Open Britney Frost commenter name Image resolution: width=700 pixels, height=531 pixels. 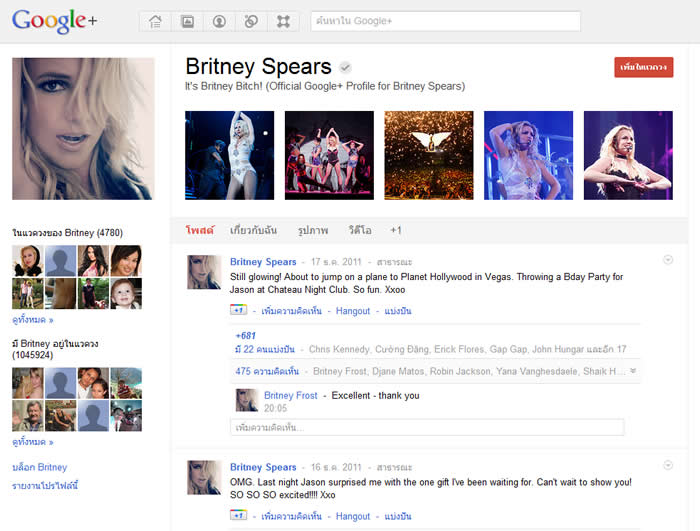(291, 395)
